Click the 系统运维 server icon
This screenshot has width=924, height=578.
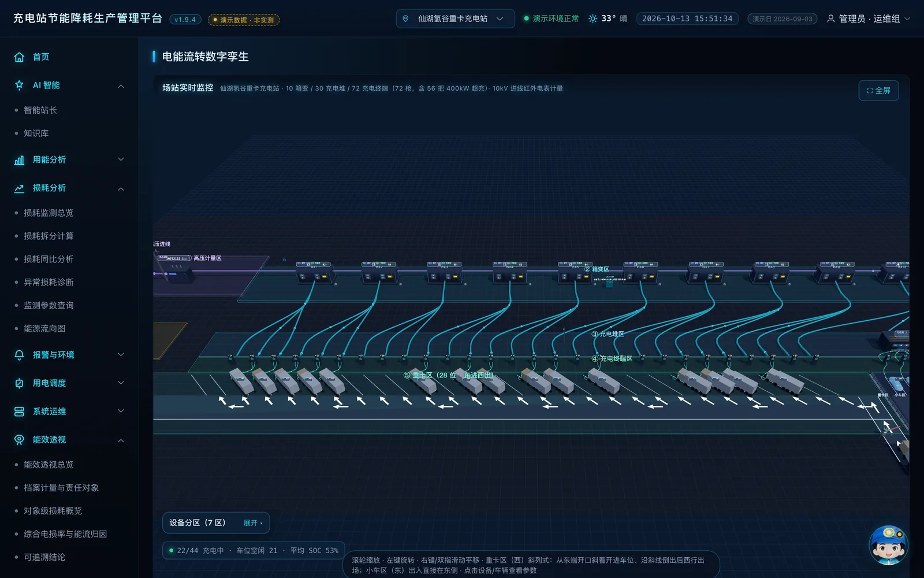tap(19, 412)
